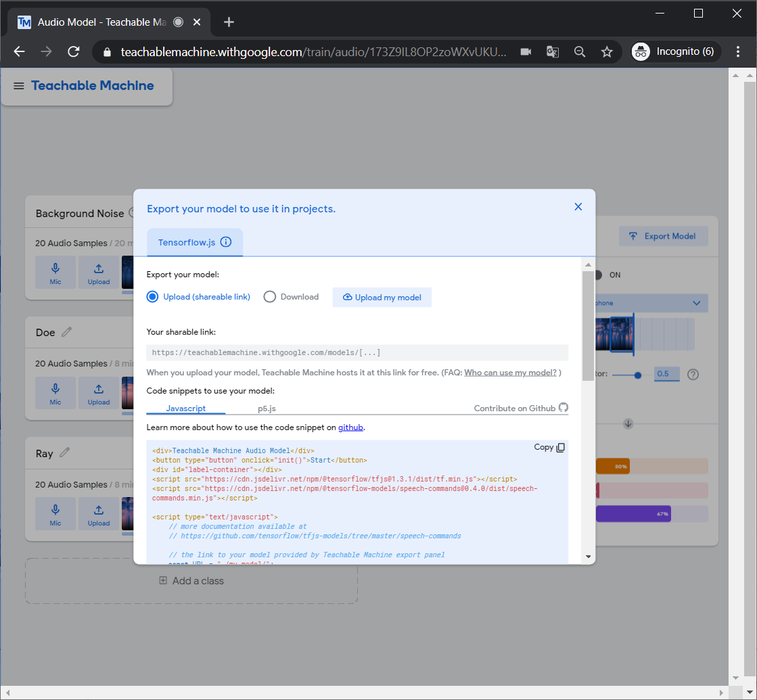Close the Audio Model tab
The width and height of the screenshot is (757, 700).
pyautogui.click(x=197, y=22)
